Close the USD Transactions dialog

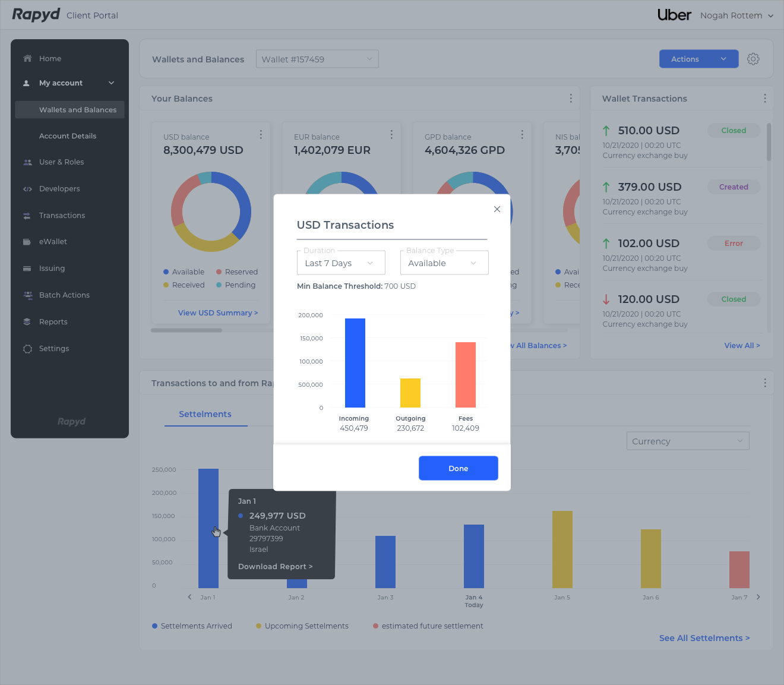tap(497, 209)
